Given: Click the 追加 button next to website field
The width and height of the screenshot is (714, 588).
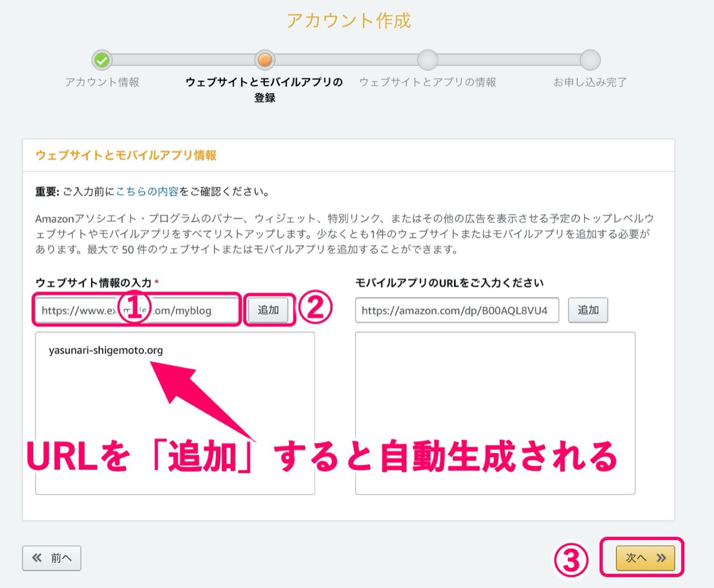Looking at the screenshot, I should (x=268, y=310).
